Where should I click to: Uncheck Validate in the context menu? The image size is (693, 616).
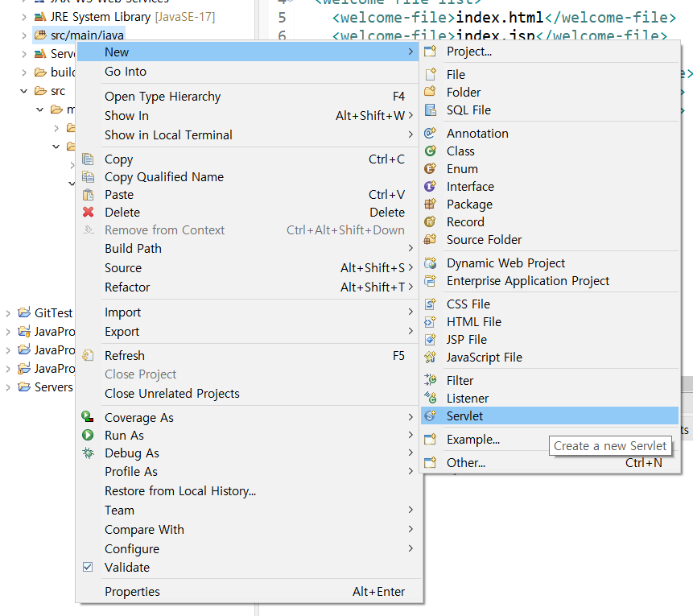89,567
